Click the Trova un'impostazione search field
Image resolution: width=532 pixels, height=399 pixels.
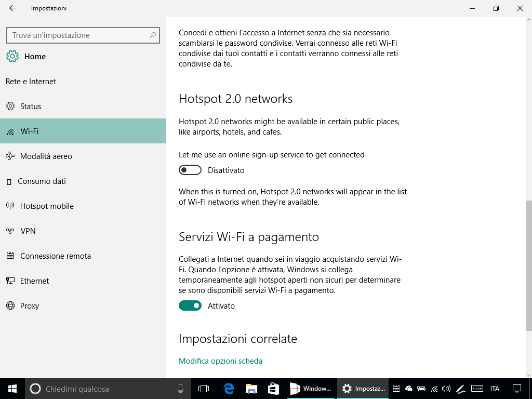pyautogui.click(x=83, y=35)
